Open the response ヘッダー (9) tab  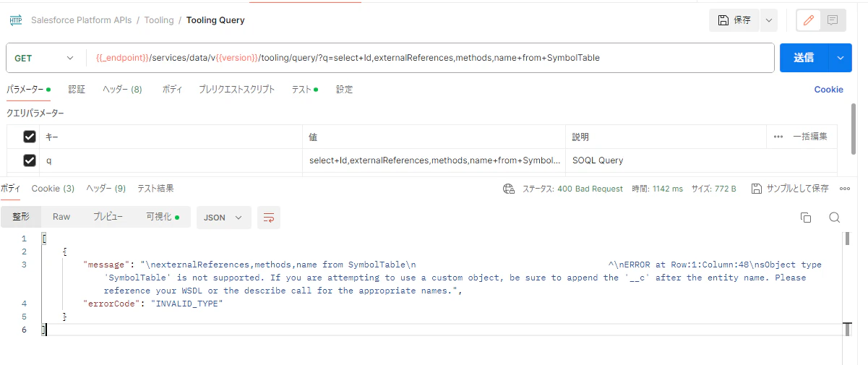(x=106, y=189)
